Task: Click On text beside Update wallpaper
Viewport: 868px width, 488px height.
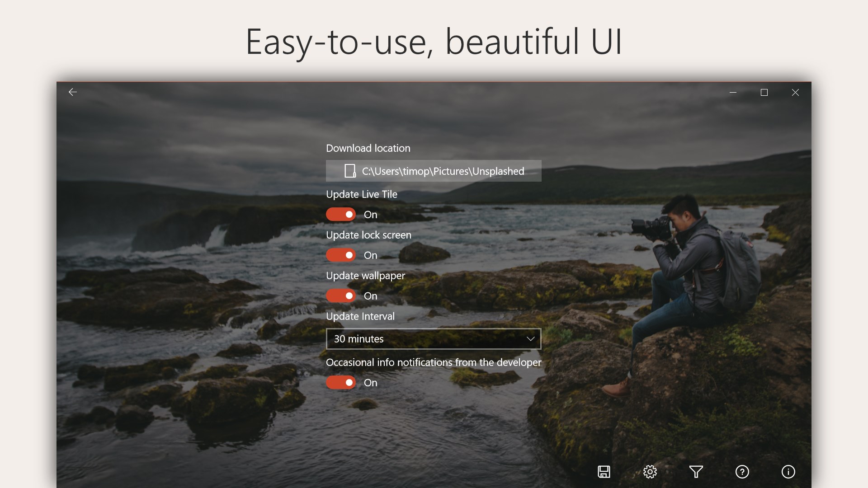Action: (x=370, y=296)
